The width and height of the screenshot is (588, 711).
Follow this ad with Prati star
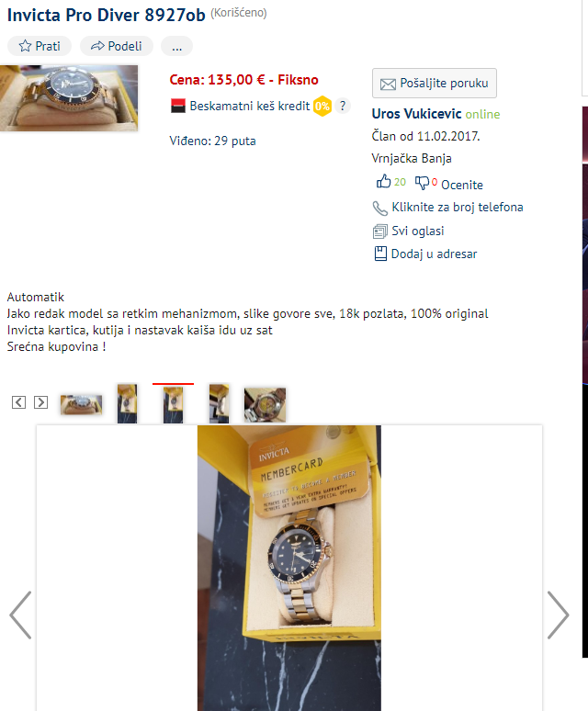click(x=40, y=46)
